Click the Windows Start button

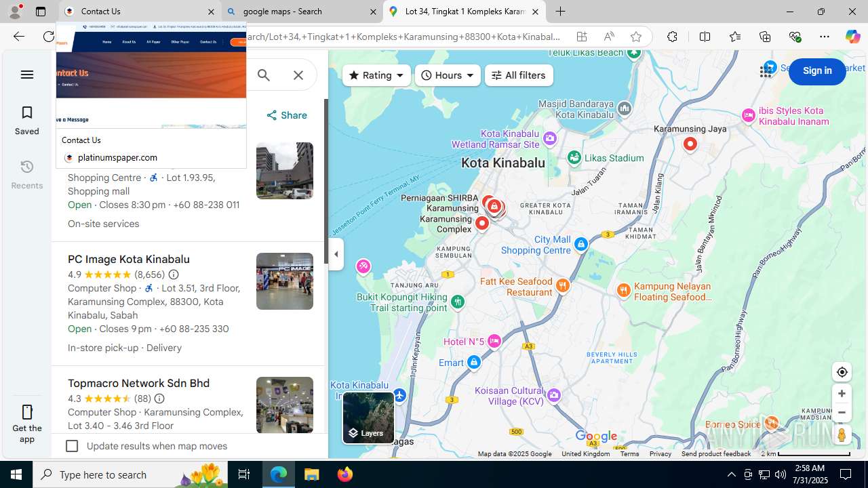pos(16,474)
